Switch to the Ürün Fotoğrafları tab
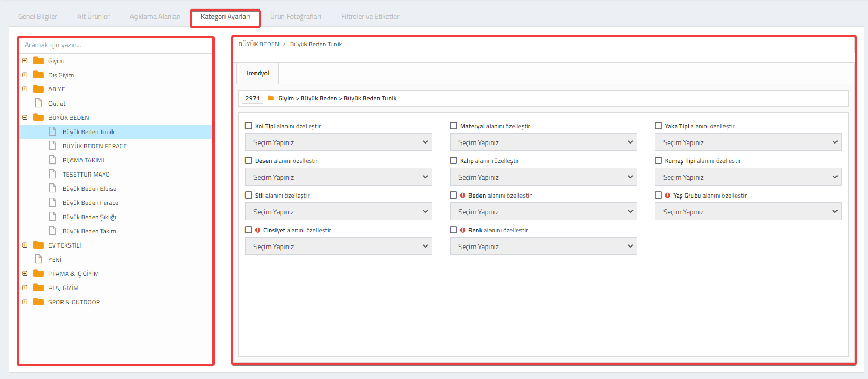This screenshot has height=379, width=868. pos(295,16)
